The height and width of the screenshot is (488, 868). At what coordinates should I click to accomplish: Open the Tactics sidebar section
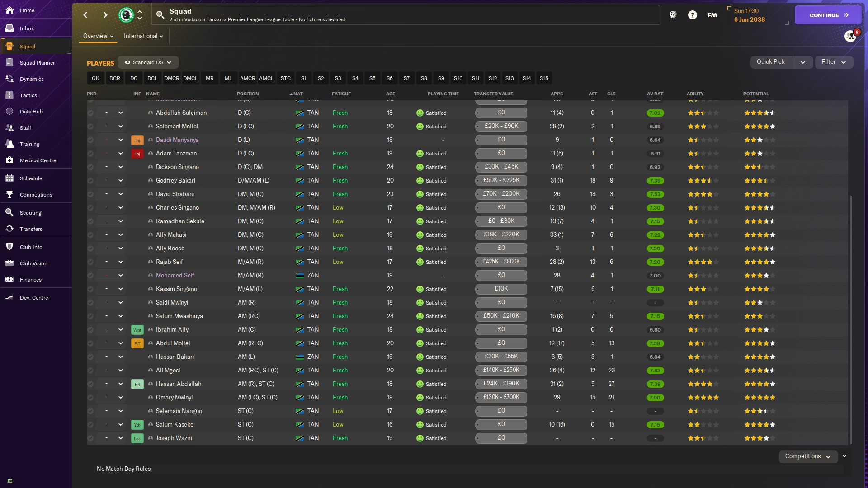tap(28, 95)
